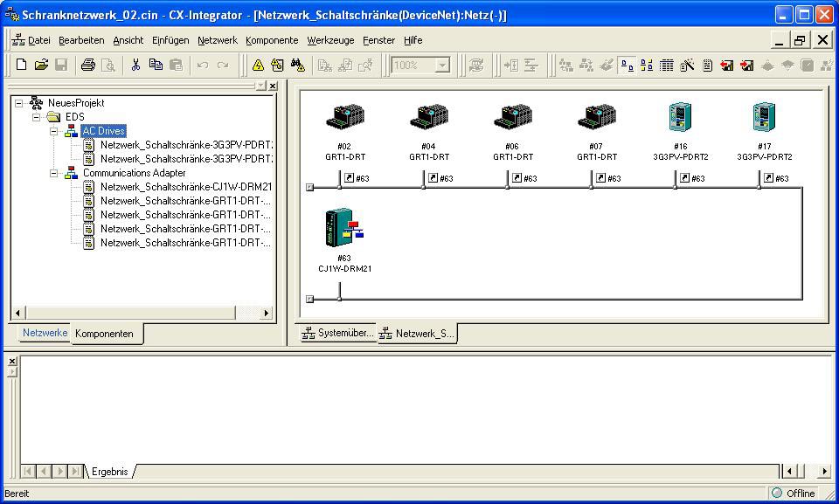The width and height of the screenshot is (839, 504).
Task: Restore the inner document window
Action: tap(801, 40)
